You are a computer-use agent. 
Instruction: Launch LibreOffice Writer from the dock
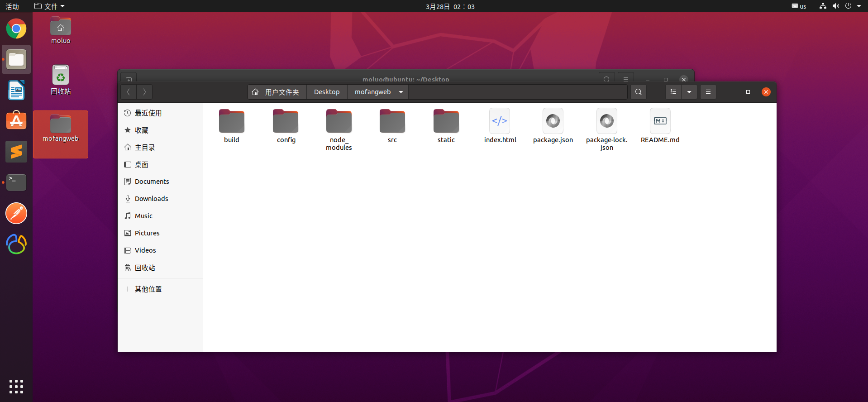coord(16,90)
